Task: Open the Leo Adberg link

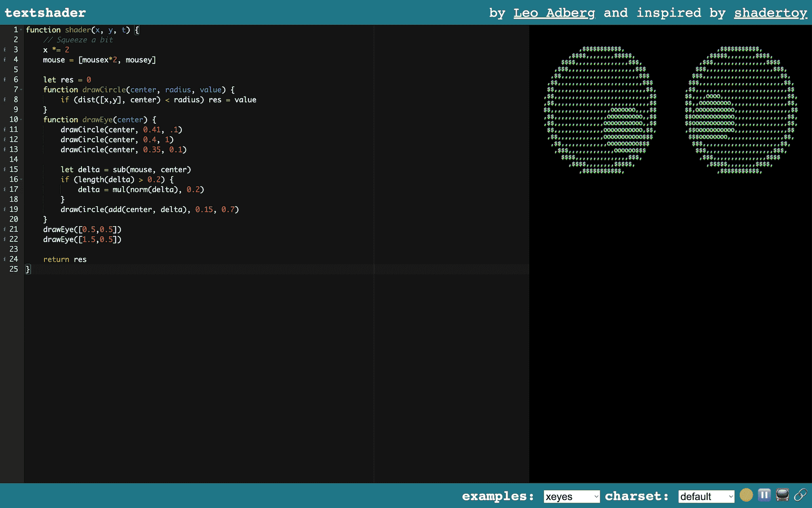Action: [x=554, y=13]
